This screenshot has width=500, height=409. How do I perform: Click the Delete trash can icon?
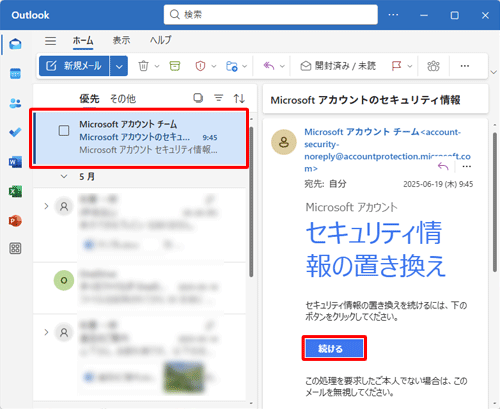click(x=143, y=66)
